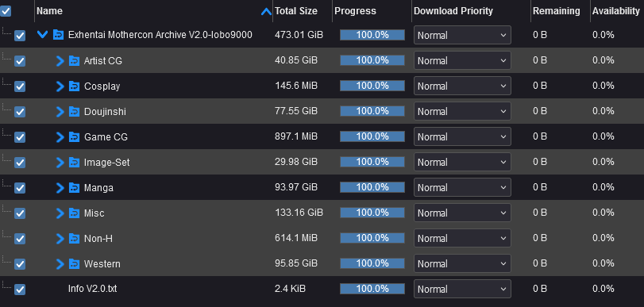The height and width of the screenshot is (307, 644).
Task: Collapse the Exhentai Mothercon Archive root folder
Action: click(x=42, y=34)
